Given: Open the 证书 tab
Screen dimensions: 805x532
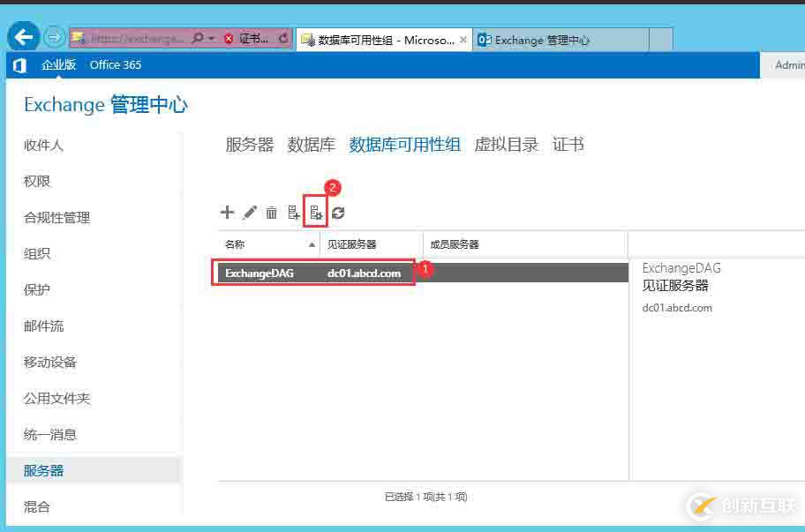Looking at the screenshot, I should point(568,145).
